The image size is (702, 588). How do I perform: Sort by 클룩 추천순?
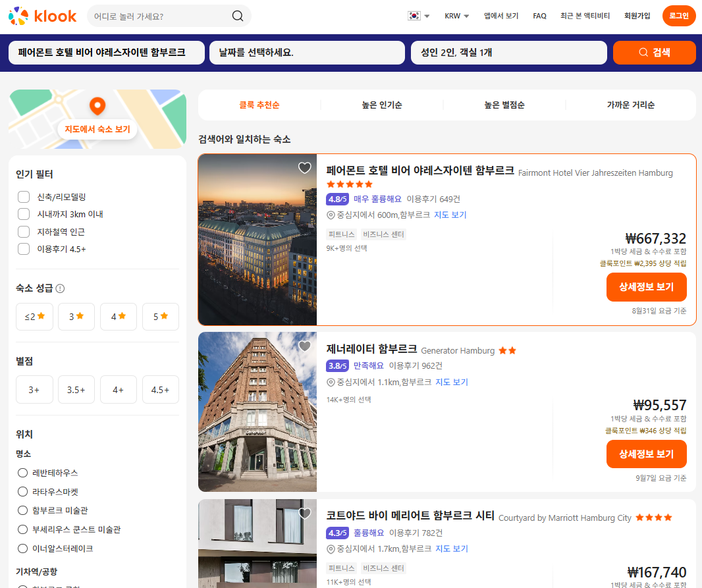[x=259, y=105]
